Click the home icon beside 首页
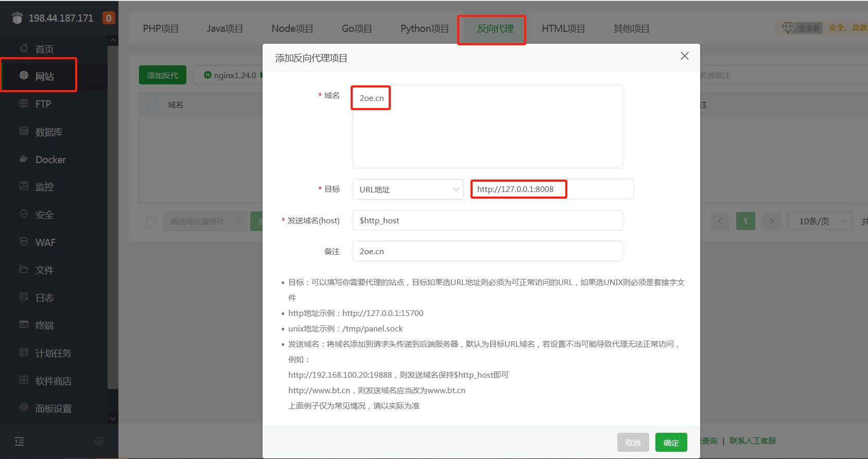The width and height of the screenshot is (868, 459). tap(24, 48)
